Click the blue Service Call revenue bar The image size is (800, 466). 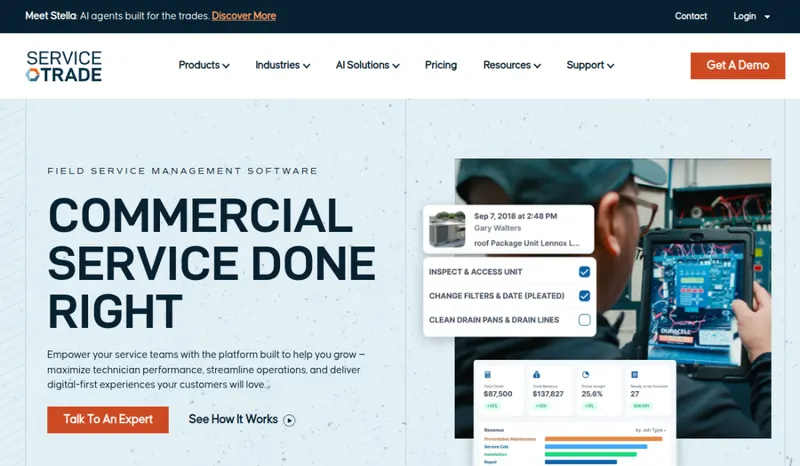click(595, 447)
